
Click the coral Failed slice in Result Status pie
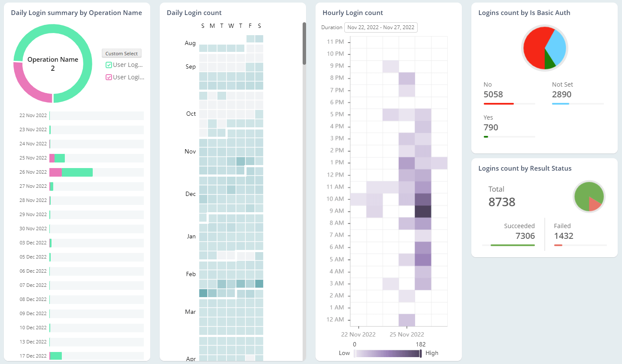click(x=595, y=204)
